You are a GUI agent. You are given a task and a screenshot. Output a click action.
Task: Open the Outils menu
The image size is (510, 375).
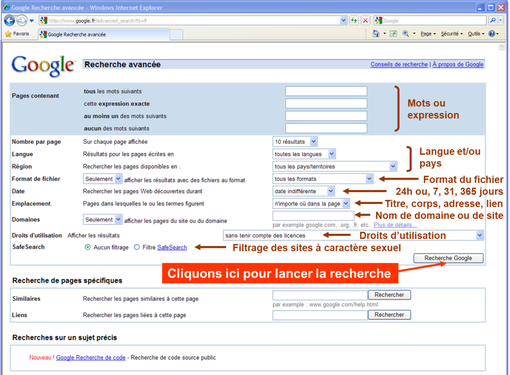(476, 34)
